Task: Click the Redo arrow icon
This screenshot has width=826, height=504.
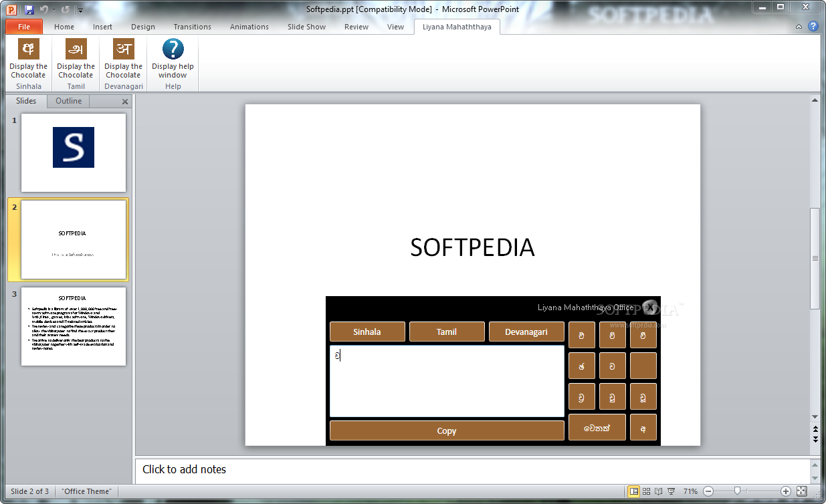Action: tap(65, 9)
